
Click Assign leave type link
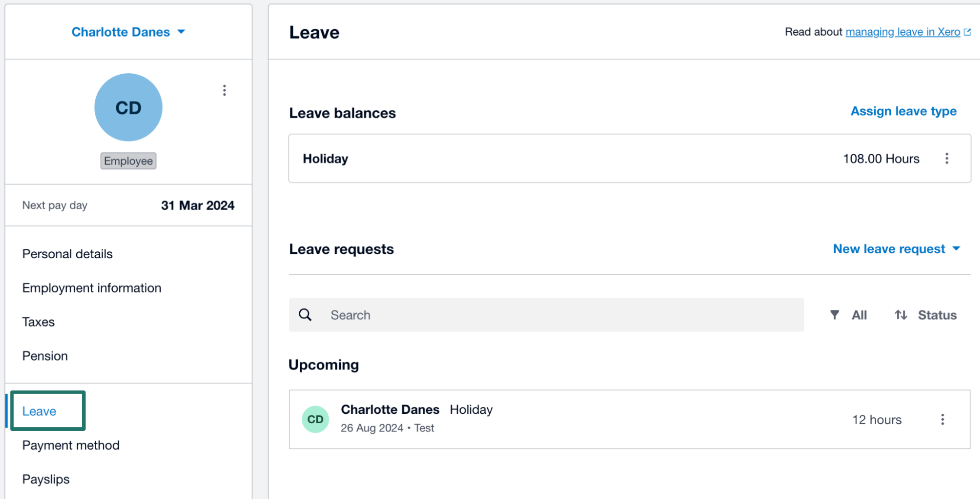(903, 111)
